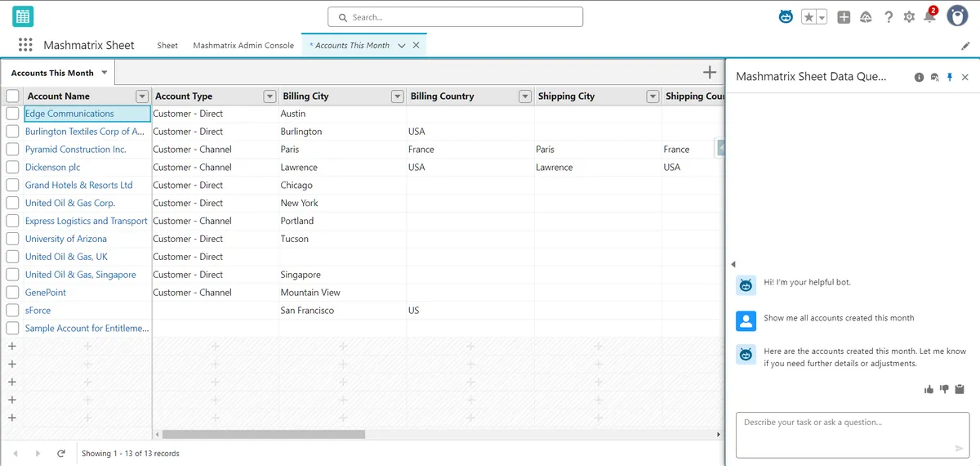This screenshot has width=980, height=466.
Task: Open the Trailhead guidance icon
Action: point(866,16)
